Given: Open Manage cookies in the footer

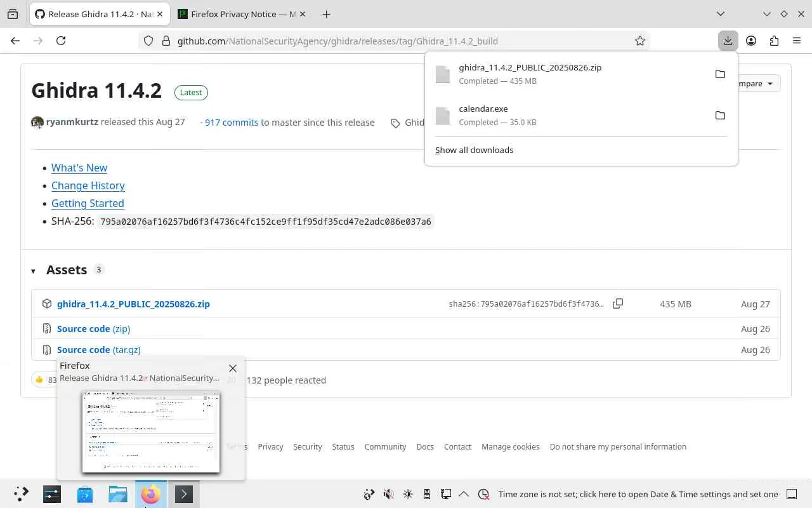Looking at the screenshot, I should (511, 446).
